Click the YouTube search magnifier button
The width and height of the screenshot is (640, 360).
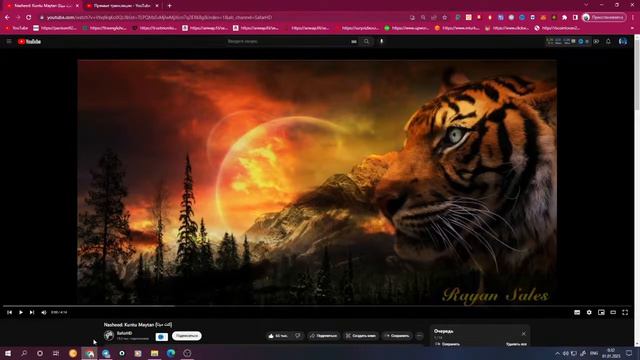point(367,41)
